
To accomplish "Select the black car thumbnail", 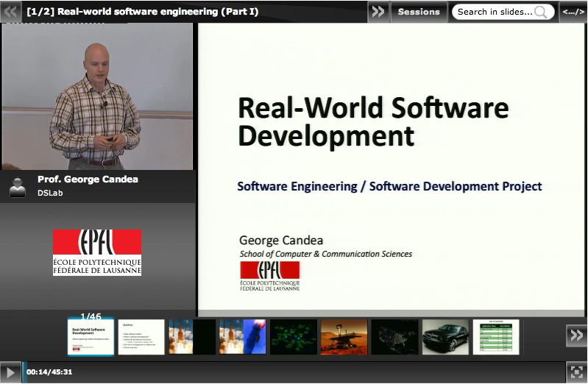I will [445, 337].
